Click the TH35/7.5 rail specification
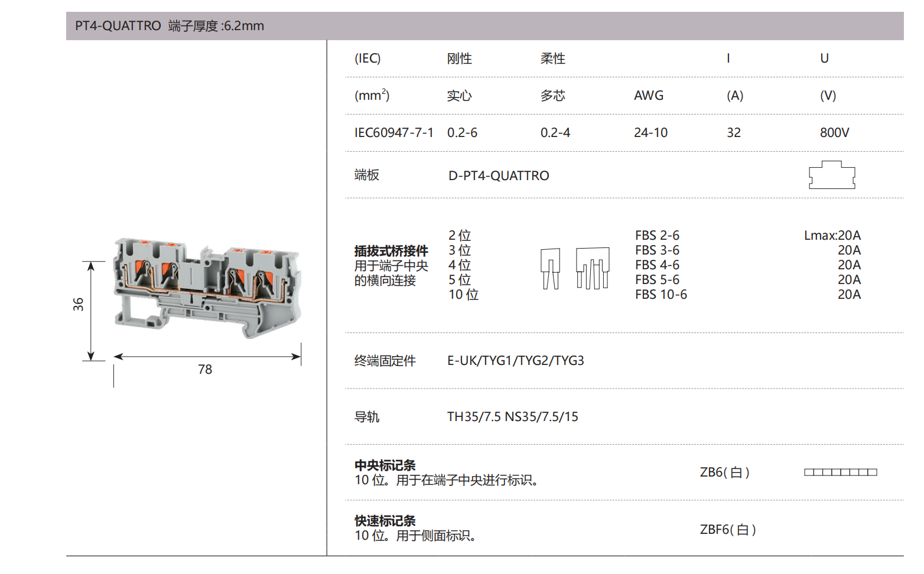The image size is (924, 574). 513,416
